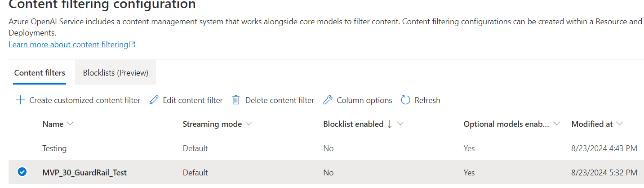This screenshot has height=188, width=644.
Task: Click the pencil Edit content filter icon
Action: [x=154, y=100]
